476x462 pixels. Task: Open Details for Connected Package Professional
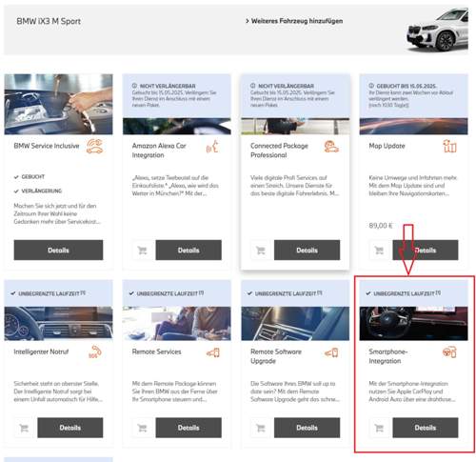pos(307,251)
